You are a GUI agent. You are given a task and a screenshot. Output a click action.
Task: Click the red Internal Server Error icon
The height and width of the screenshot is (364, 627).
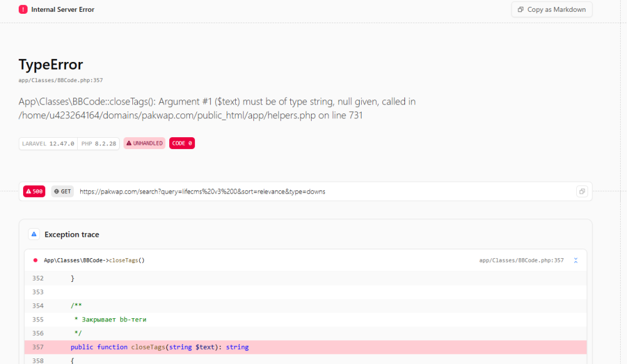click(x=23, y=9)
